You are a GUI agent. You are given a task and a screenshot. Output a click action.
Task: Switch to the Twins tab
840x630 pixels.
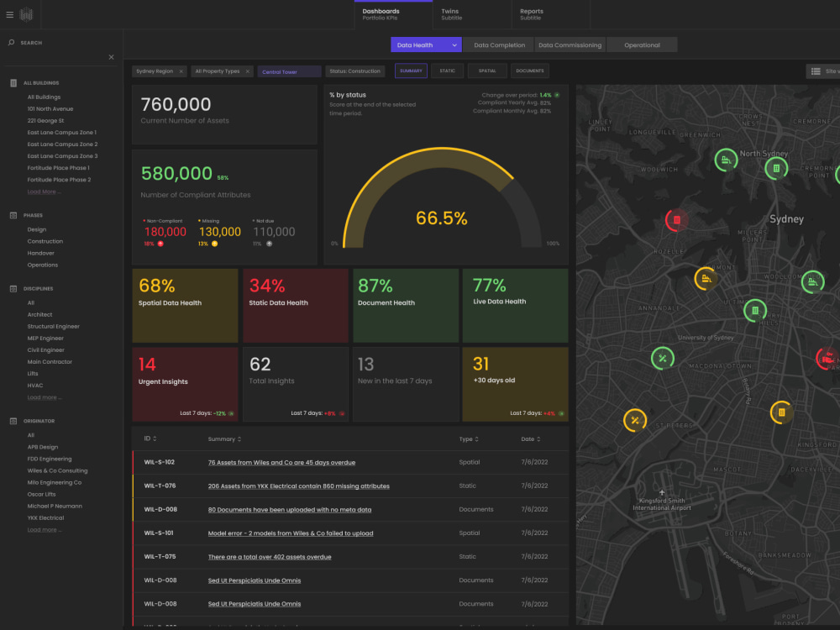[x=472, y=14]
